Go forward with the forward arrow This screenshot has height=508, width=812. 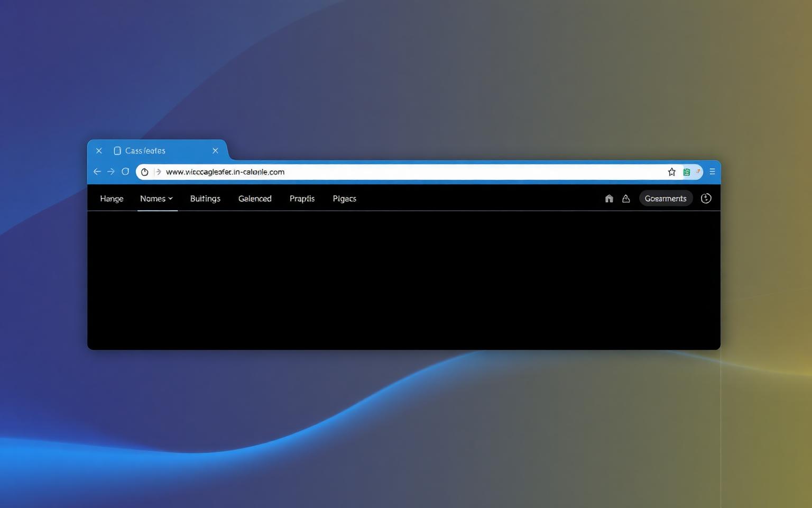coord(111,171)
